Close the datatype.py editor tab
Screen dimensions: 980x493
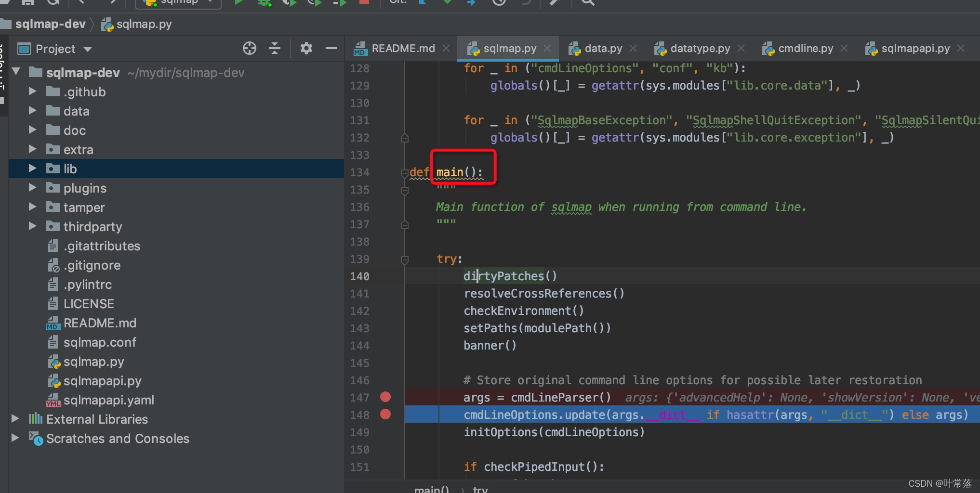741,48
